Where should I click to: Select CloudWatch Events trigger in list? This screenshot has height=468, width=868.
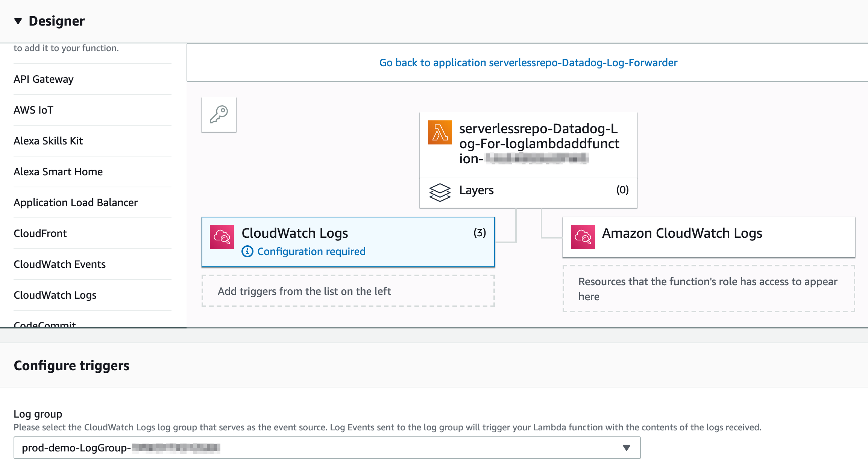click(93, 264)
